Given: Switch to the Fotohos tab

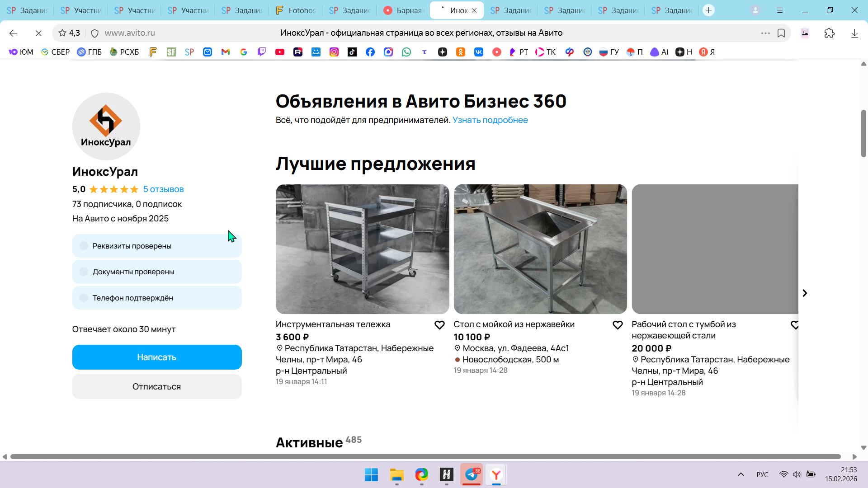Looking at the screenshot, I should tap(296, 10).
